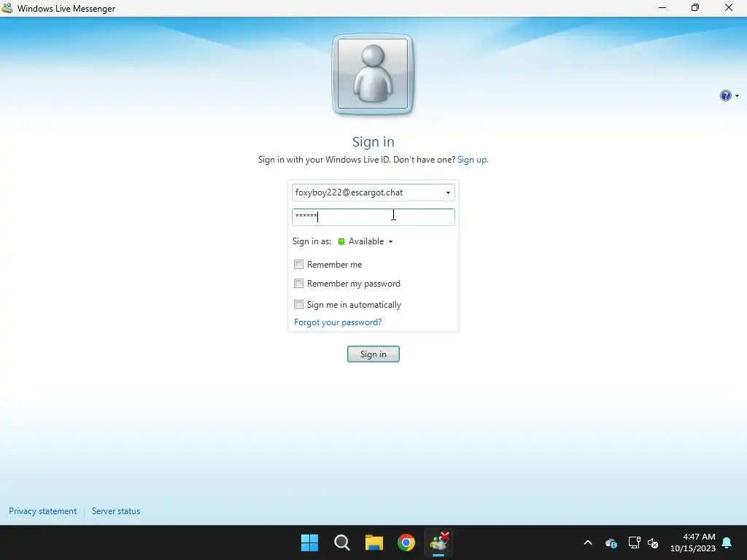Image resolution: width=747 pixels, height=560 pixels.
Task: Tick Remember my password checkbox
Action: coord(298,284)
